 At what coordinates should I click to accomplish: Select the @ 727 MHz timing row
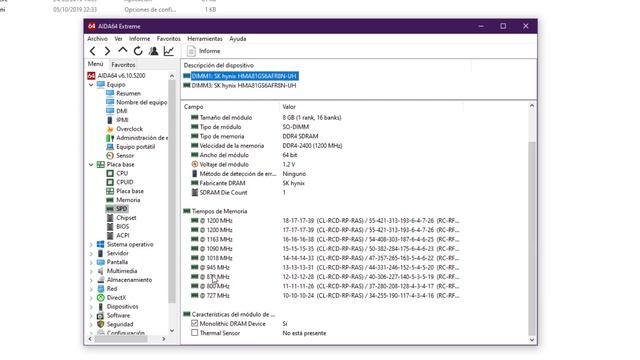[x=325, y=296]
